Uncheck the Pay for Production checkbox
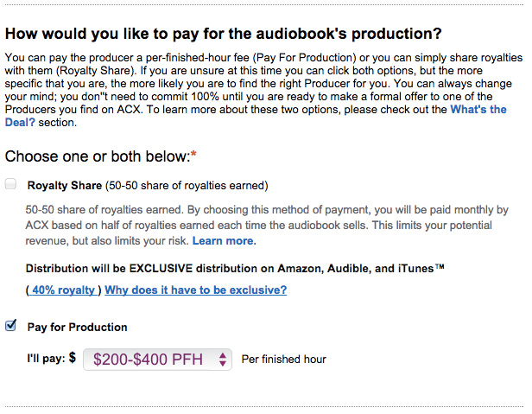The height and width of the screenshot is (414, 532). [11, 325]
